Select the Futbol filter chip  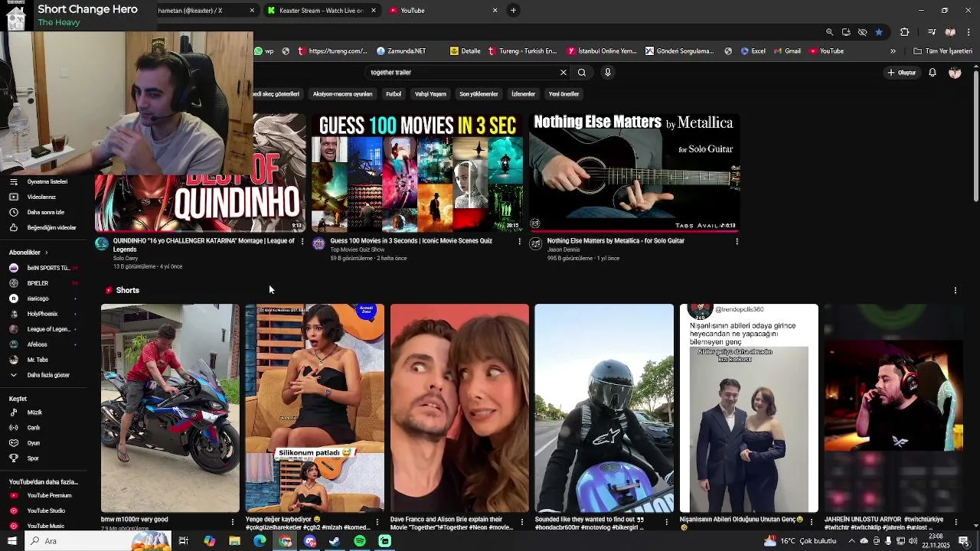(394, 94)
